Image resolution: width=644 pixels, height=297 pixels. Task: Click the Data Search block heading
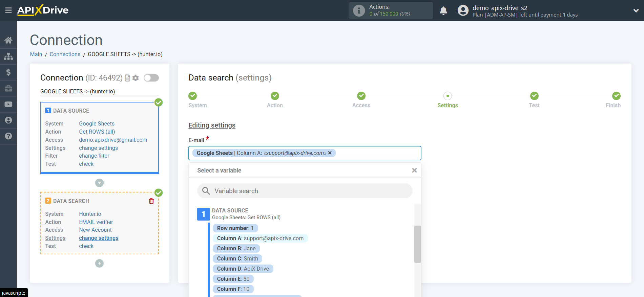tap(71, 201)
